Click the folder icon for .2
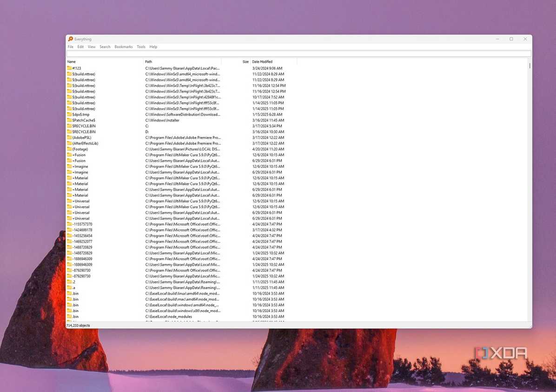This screenshot has width=556, height=392. coord(69,282)
